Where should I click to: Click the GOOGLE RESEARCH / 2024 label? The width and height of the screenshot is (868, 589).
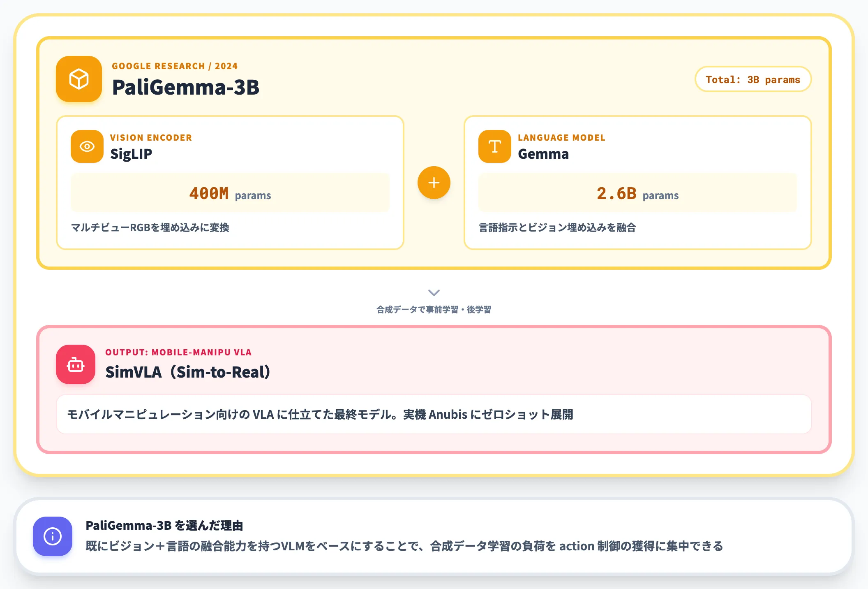(x=175, y=66)
